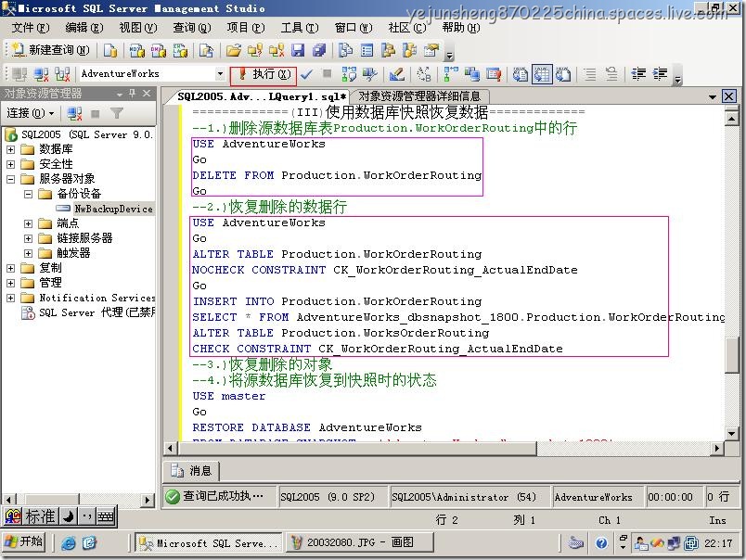Select the NwBackupDevice tree item

[113, 209]
